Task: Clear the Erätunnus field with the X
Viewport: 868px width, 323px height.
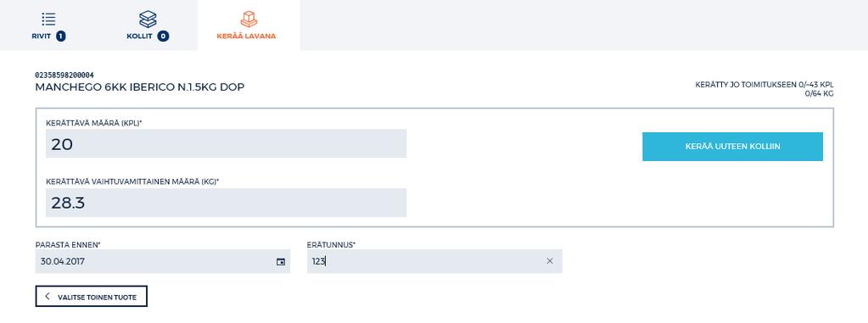Action: coord(550,261)
